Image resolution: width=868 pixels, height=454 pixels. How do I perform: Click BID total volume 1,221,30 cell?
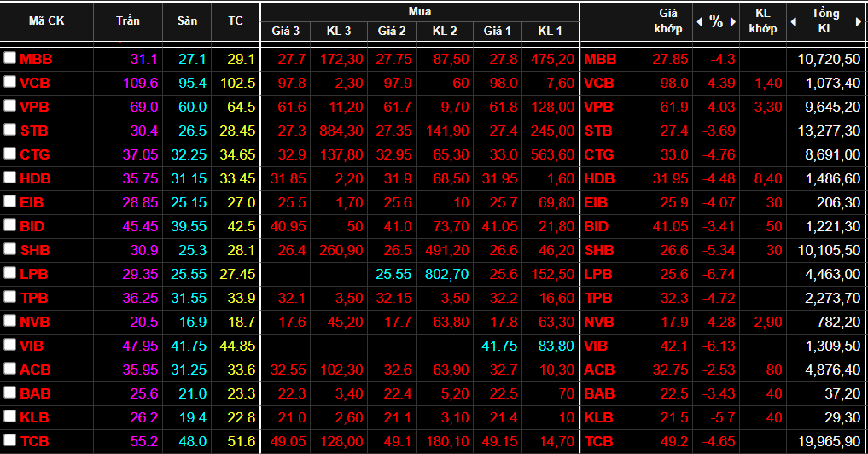click(x=829, y=226)
